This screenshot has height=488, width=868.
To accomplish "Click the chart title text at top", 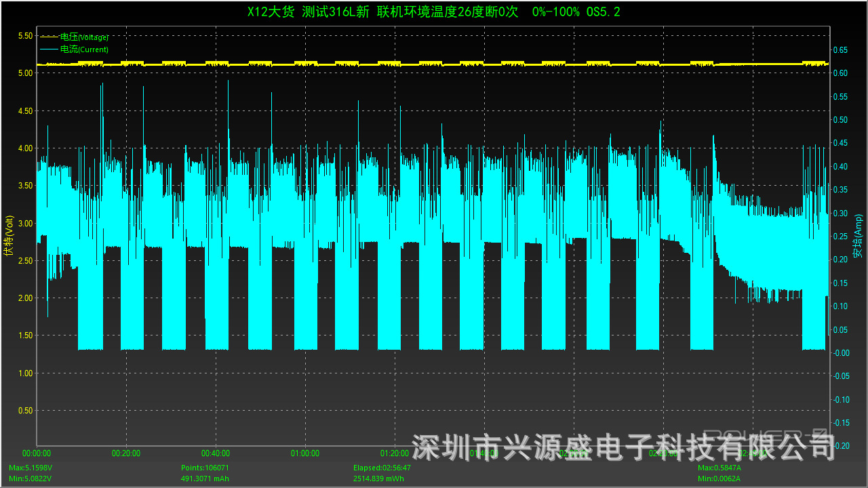I will [x=434, y=12].
